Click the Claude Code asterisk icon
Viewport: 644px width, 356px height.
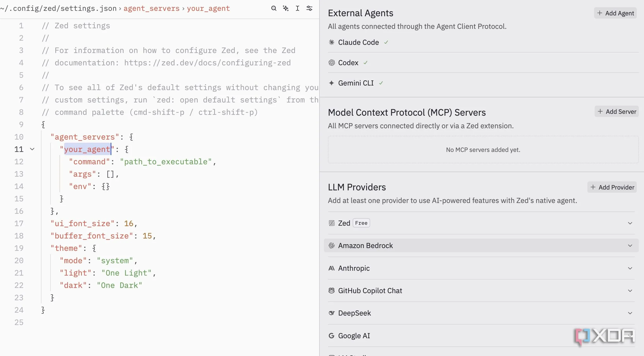click(x=331, y=42)
